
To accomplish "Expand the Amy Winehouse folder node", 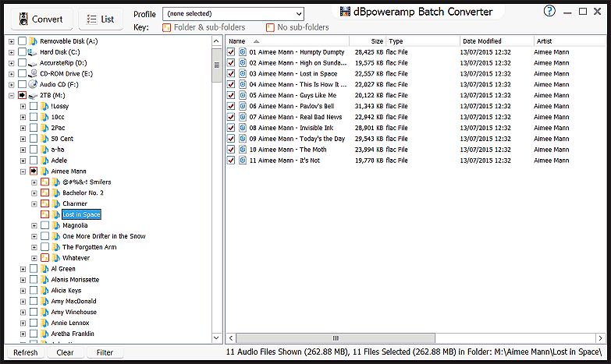I will (23, 313).
